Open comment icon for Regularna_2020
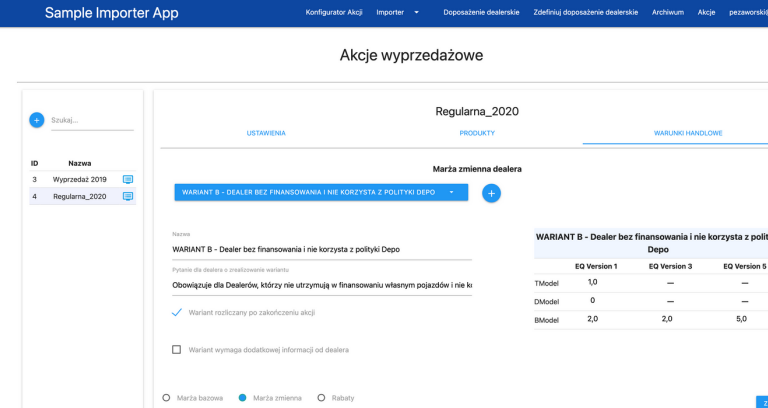Viewport: 768px width, 408px height. coord(127,197)
